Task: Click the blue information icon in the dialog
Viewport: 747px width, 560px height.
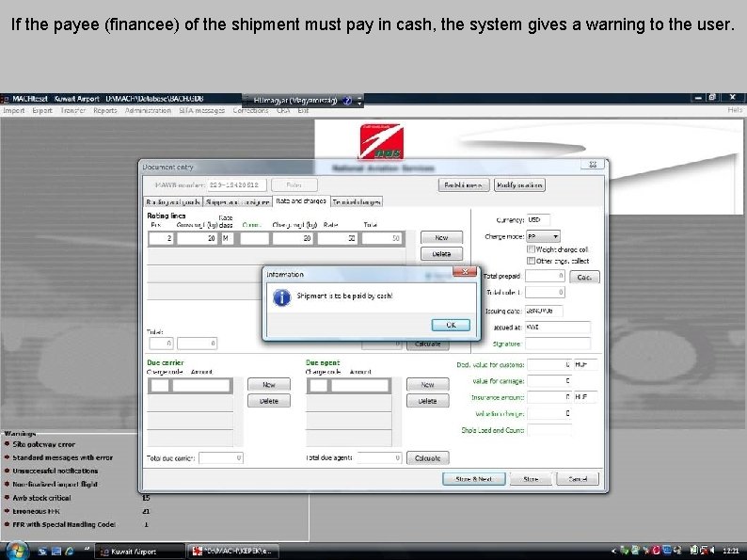Action: point(281,297)
